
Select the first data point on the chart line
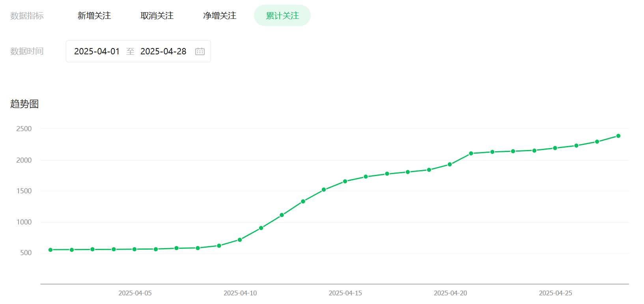(x=50, y=250)
